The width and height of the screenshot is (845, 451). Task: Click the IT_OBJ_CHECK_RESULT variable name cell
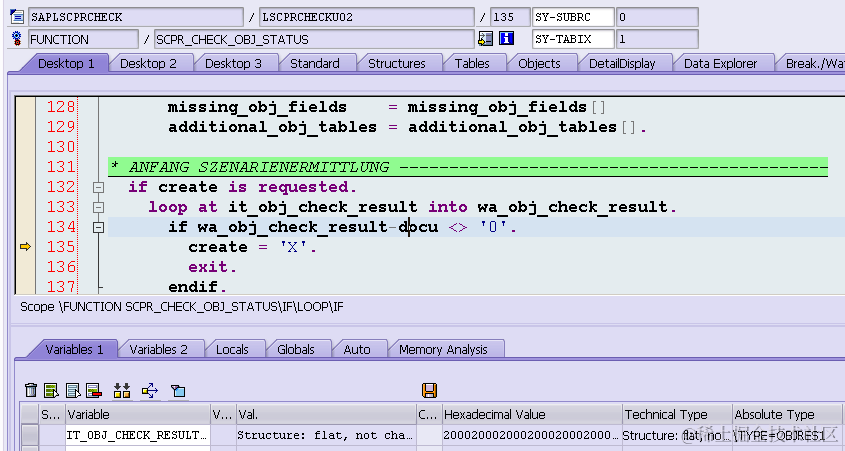click(137, 435)
